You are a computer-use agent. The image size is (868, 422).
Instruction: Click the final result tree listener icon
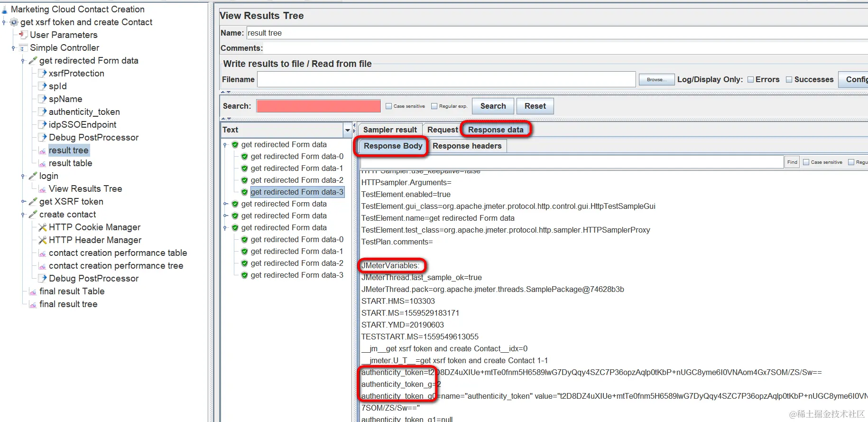[x=33, y=304]
